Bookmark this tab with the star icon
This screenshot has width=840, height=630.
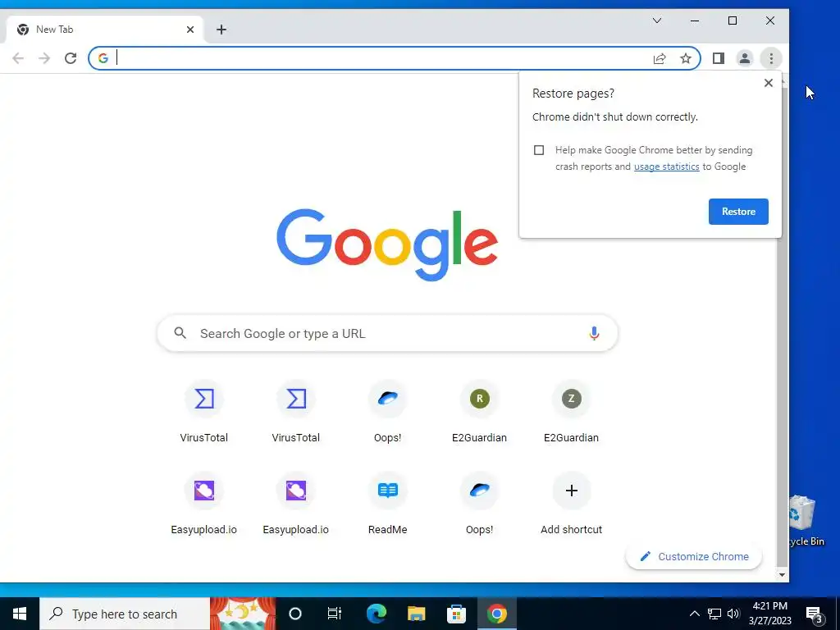coord(686,58)
